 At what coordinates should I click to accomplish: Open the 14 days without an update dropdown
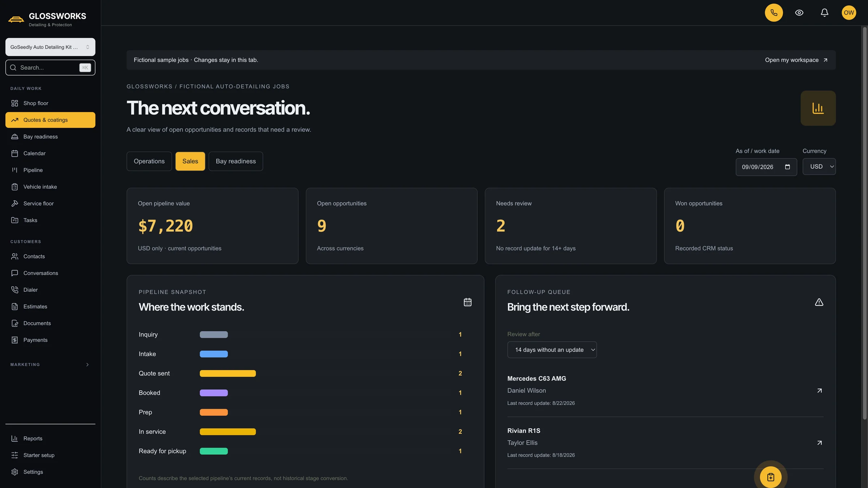(552, 350)
